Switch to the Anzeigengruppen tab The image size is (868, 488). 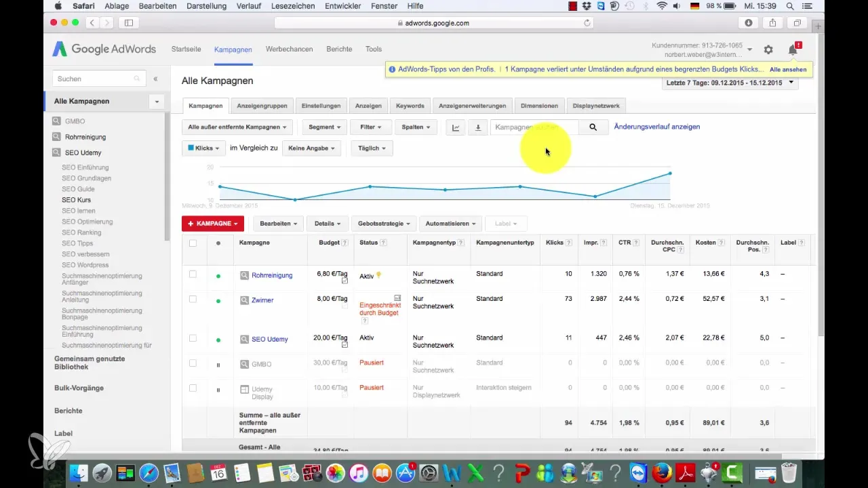[262, 106]
